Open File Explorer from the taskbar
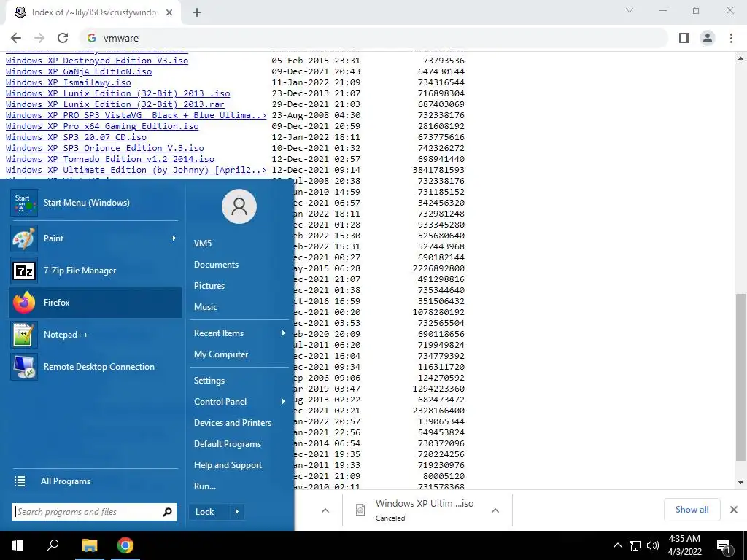The height and width of the screenshot is (560, 747). click(89, 545)
